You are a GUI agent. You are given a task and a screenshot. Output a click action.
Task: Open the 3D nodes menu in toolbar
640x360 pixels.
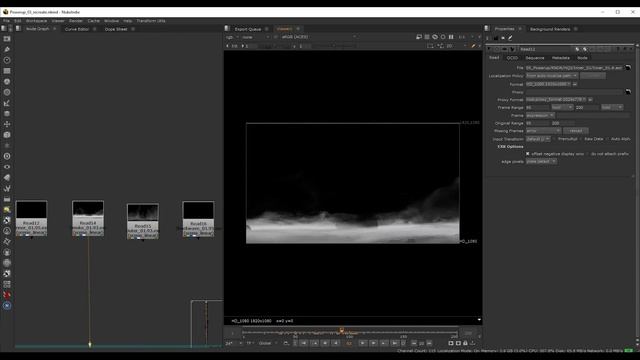click(x=7, y=135)
